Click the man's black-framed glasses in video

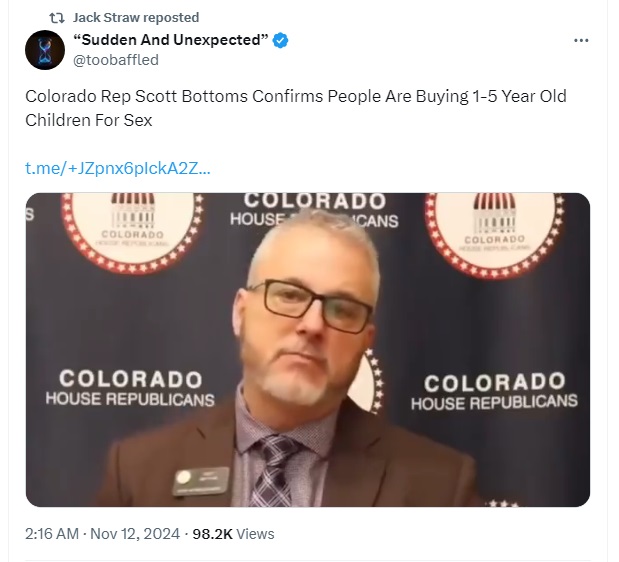310,306
